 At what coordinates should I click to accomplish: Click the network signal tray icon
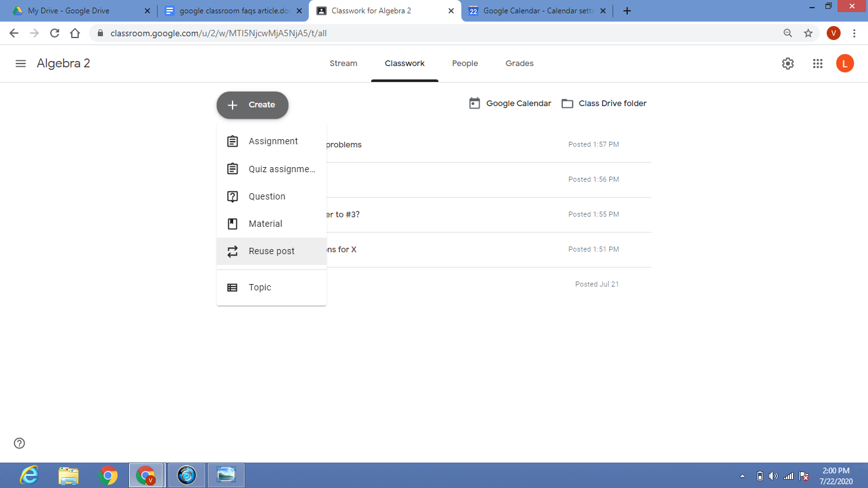coord(789,476)
